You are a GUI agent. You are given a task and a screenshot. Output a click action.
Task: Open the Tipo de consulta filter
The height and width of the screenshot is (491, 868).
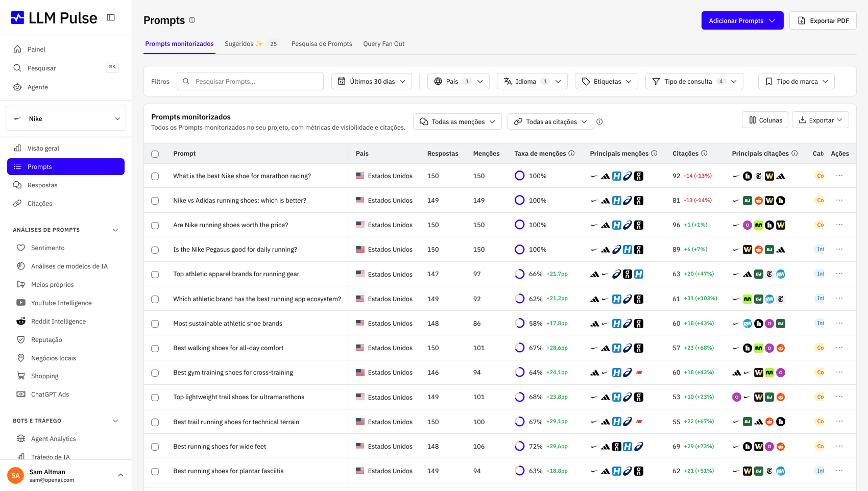click(694, 81)
